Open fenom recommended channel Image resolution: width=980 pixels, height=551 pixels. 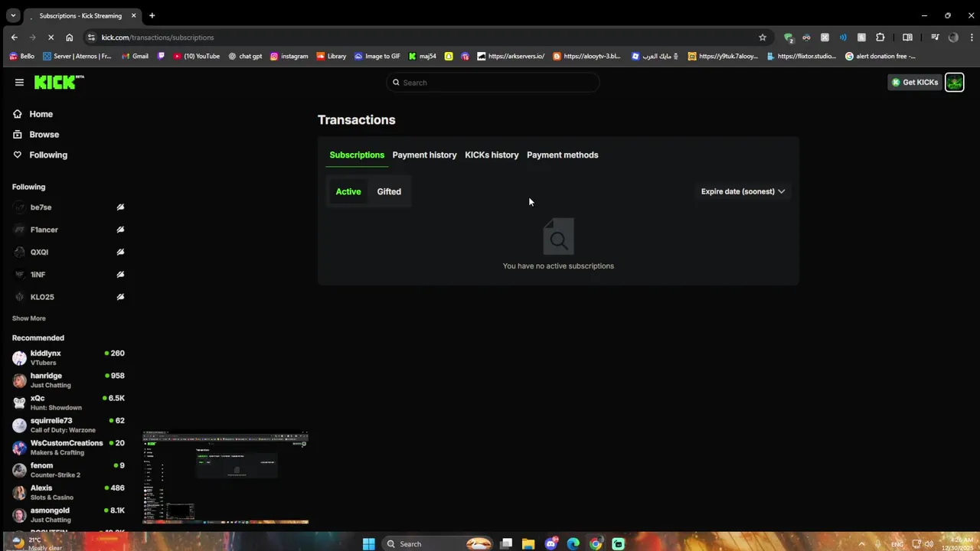(68, 470)
